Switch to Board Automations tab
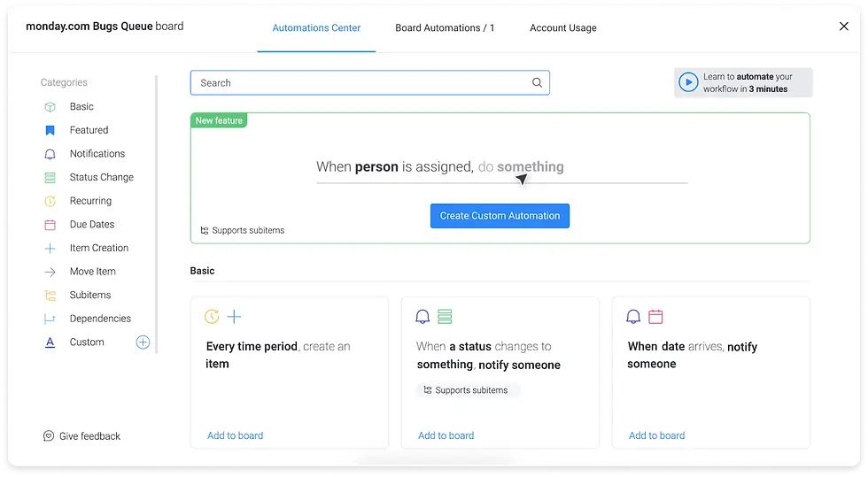This screenshot has width=868, height=477. [x=445, y=27]
